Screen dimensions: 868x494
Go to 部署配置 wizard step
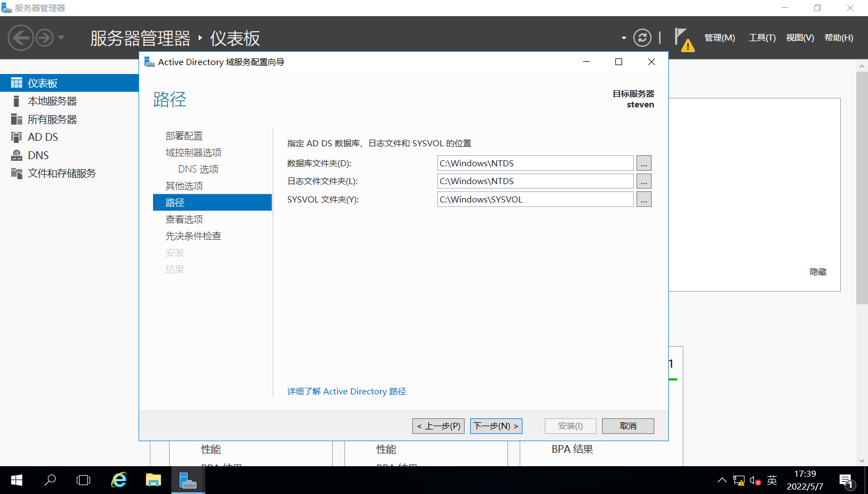pyautogui.click(x=184, y=136)
